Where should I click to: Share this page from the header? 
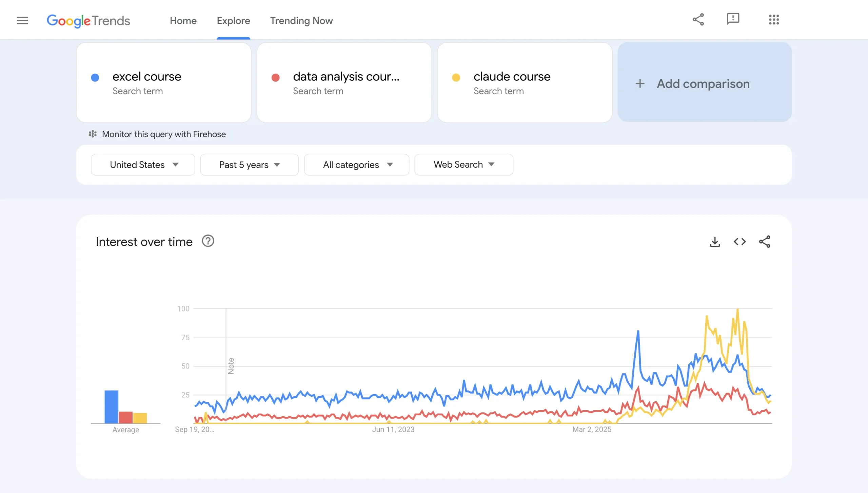pos(698,19)
